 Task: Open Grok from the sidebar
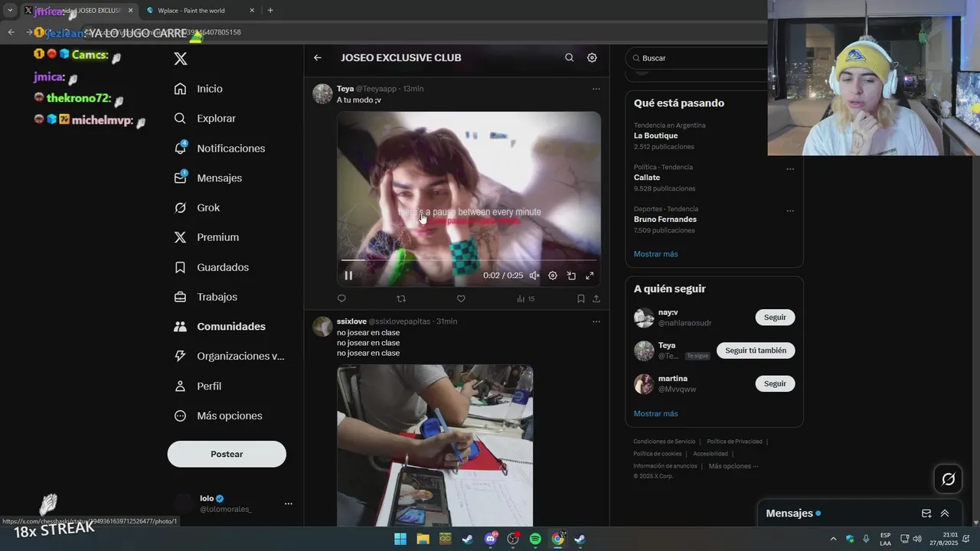197,207
